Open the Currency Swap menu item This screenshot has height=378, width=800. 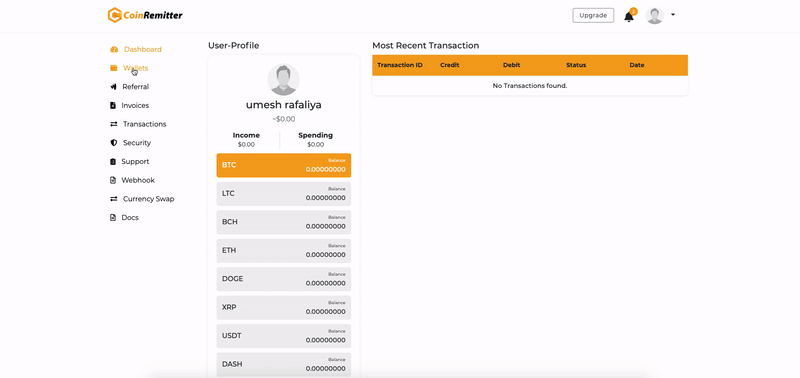148,199
